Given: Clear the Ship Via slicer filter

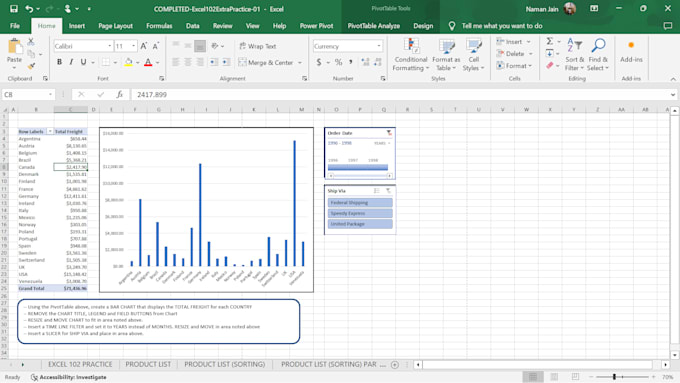Looking at the screenshot, I should pyautogui.click(x=389, y=191).
